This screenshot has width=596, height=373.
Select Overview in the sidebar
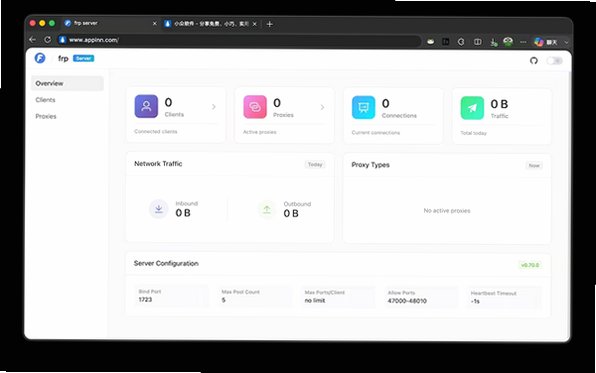tap(67, 83)
